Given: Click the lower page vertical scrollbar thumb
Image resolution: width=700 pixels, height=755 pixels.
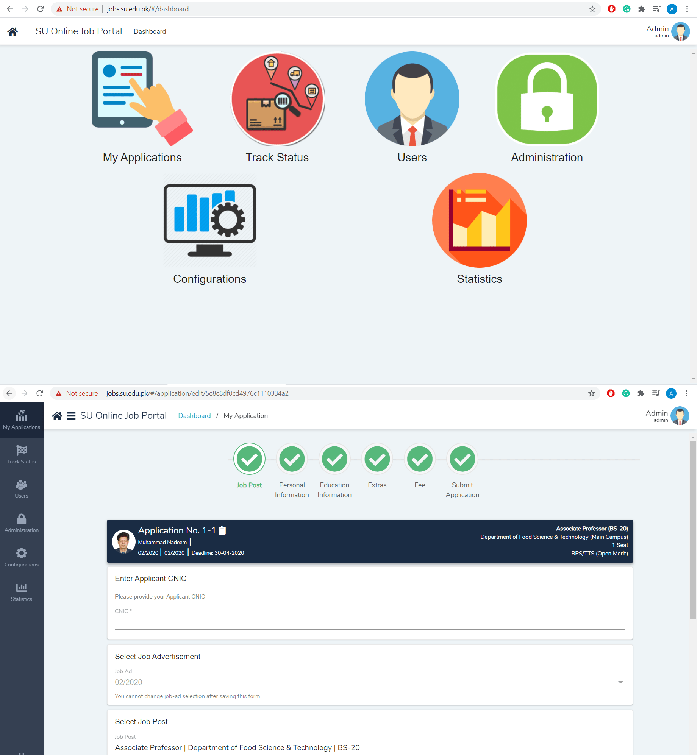Looking at the screenshot, I should click(693, 530).
